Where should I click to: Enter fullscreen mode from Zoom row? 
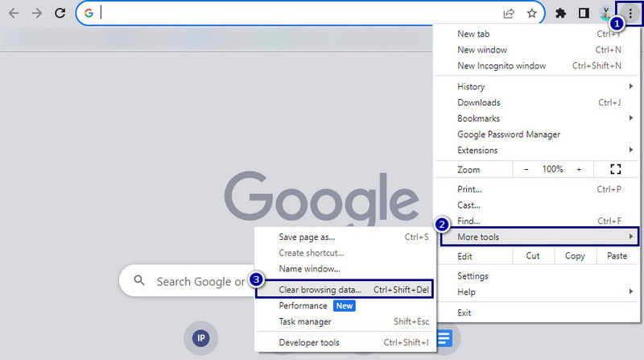[x=616, y=169]
